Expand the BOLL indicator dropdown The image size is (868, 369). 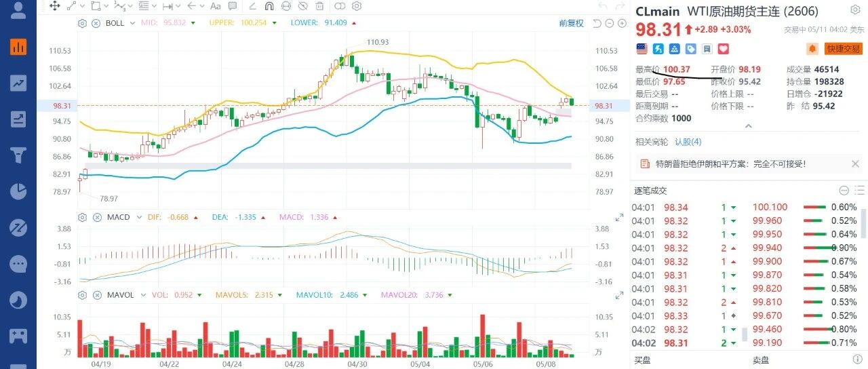132,23
